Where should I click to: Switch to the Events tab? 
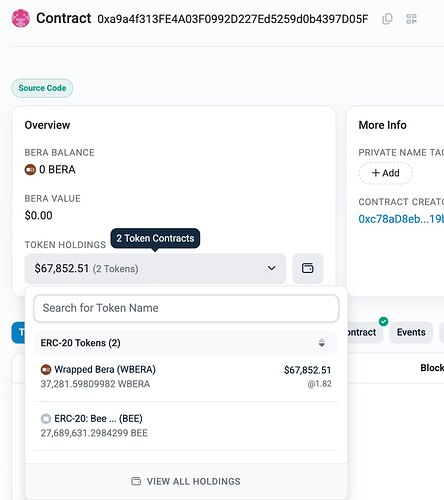click(x=411, y=332)
